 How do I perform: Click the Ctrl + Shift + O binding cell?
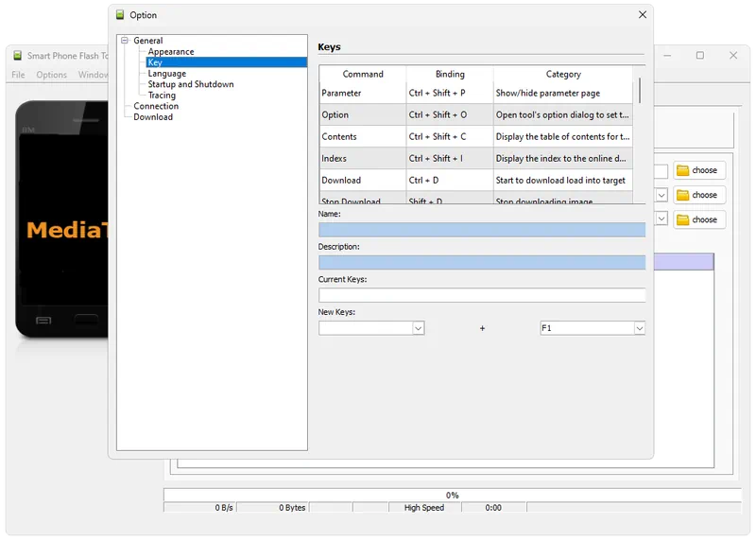(450, 114)
